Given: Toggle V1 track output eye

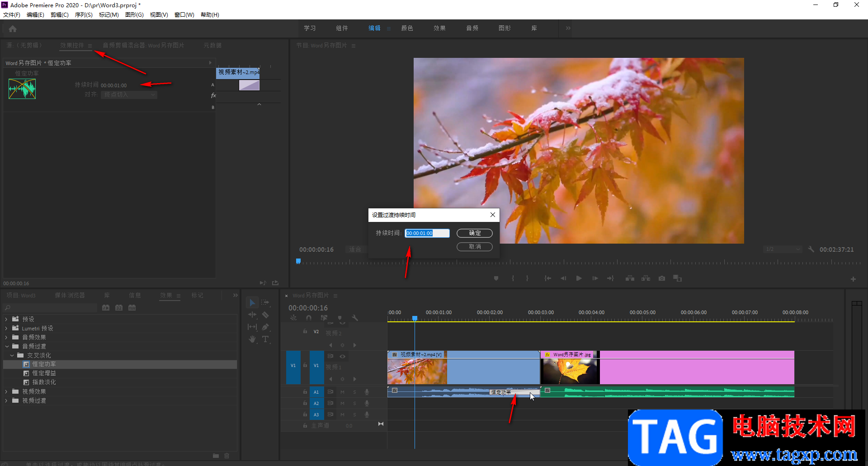Looking at the screenshot, I should coord(342,356).
